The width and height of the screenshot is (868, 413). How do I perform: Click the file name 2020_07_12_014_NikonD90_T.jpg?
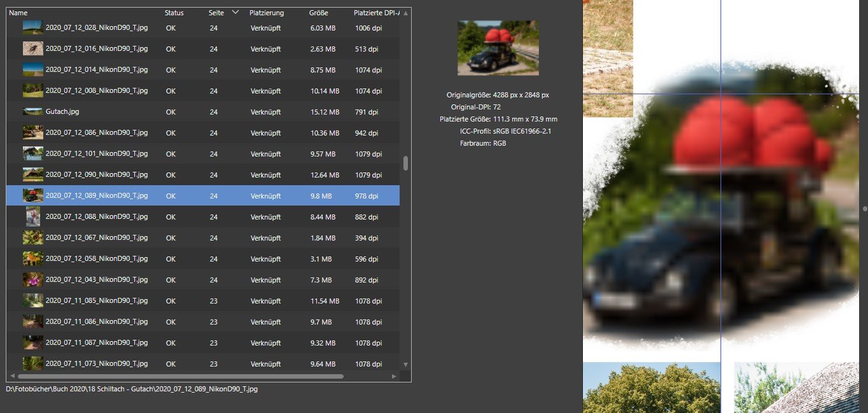point(97,69)
